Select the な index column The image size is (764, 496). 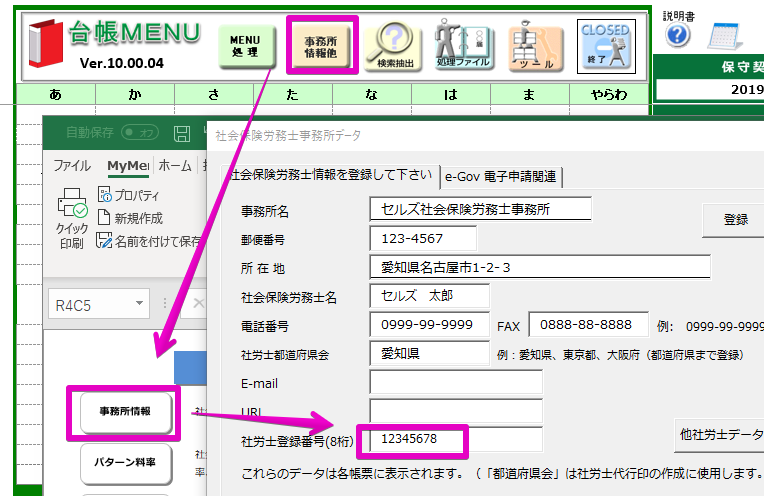(372, 94)
